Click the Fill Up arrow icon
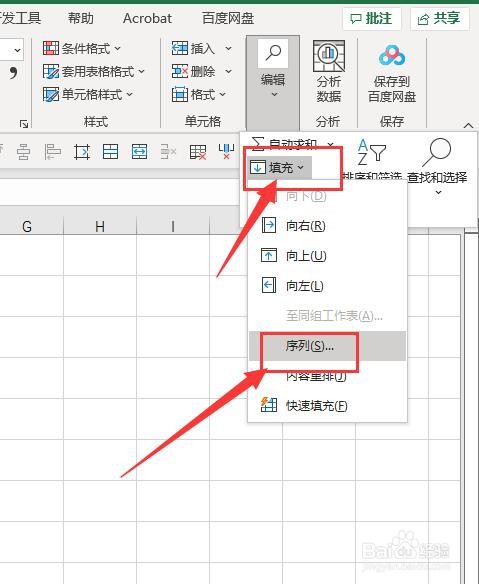 [269, 256]
